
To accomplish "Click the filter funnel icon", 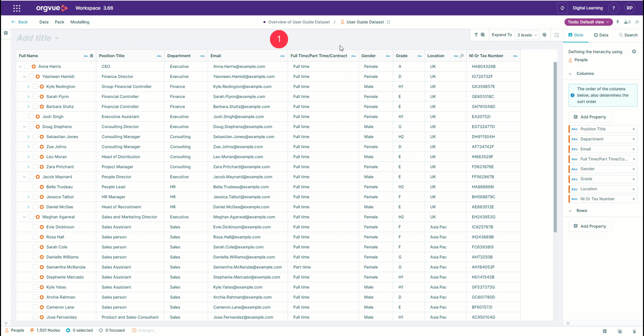I will coord(476,35).
